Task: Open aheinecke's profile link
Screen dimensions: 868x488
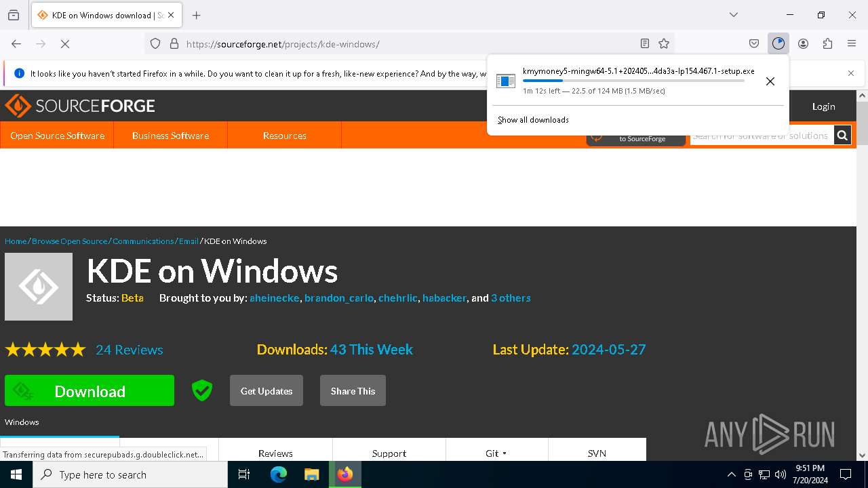Action: click(274, 298)
